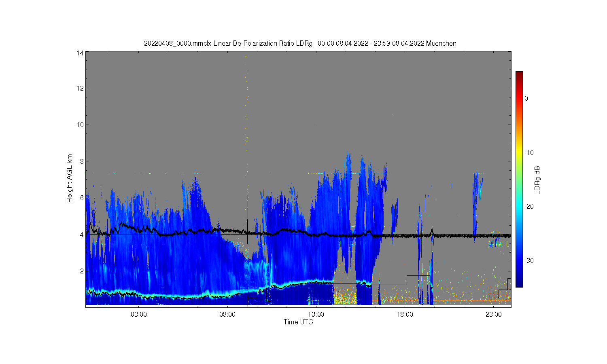
Task: Click the height tick label 10
Action: [x=81, y=125]
